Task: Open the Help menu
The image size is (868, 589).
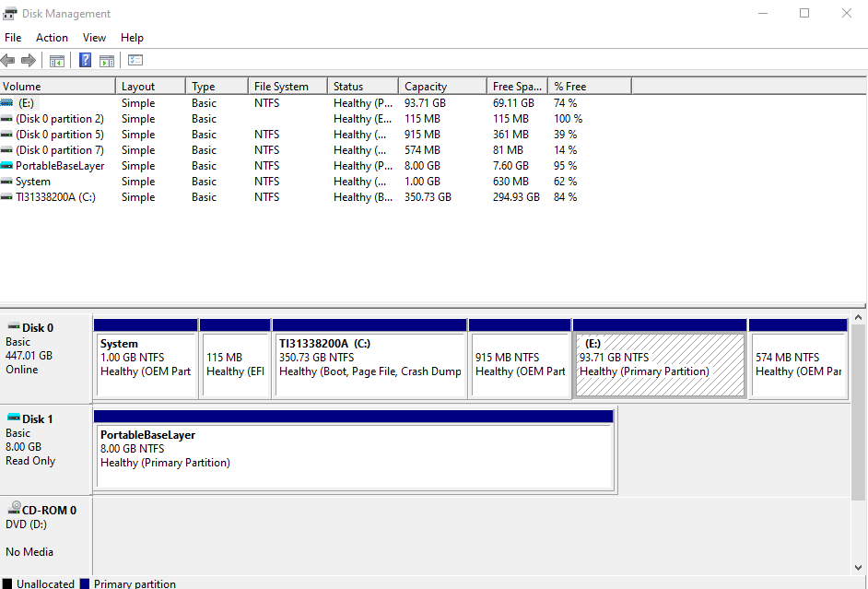Action: pyautogui.click(x=132, y=38)
